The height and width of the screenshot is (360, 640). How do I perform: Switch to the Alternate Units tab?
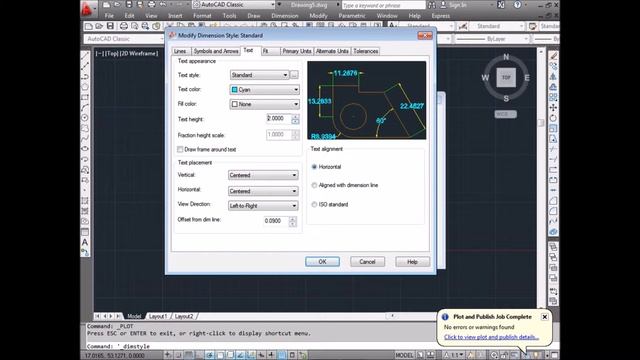click(x=332, y=51)
